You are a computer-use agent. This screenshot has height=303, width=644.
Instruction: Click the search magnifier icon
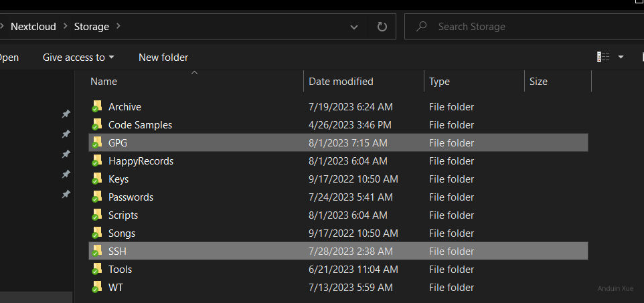coord(422,27)
